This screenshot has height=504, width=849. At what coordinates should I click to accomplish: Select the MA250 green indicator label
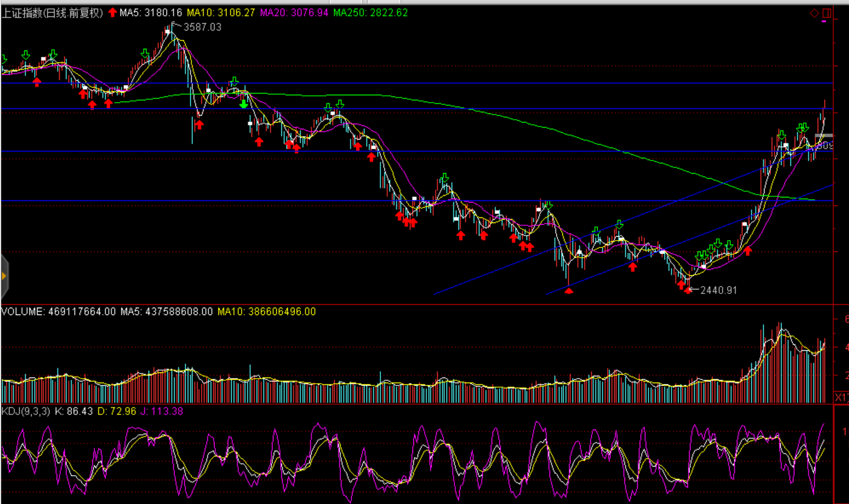point(370,12)
